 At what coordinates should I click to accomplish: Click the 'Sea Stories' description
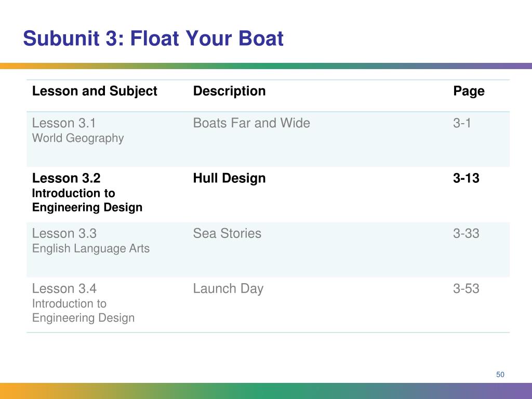227,233
